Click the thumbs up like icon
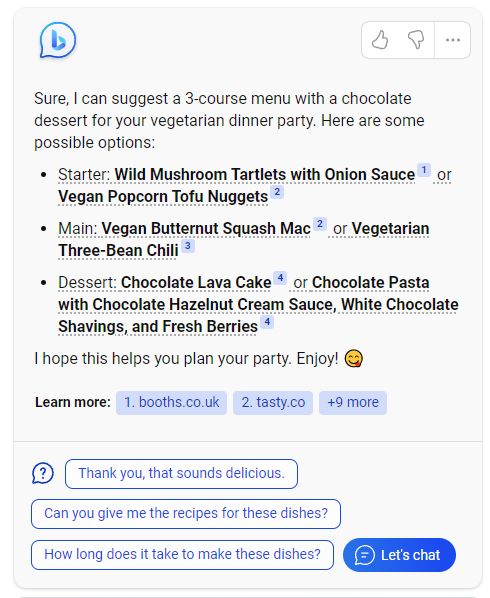The image size is (490, 598). [x=380, y=40]
